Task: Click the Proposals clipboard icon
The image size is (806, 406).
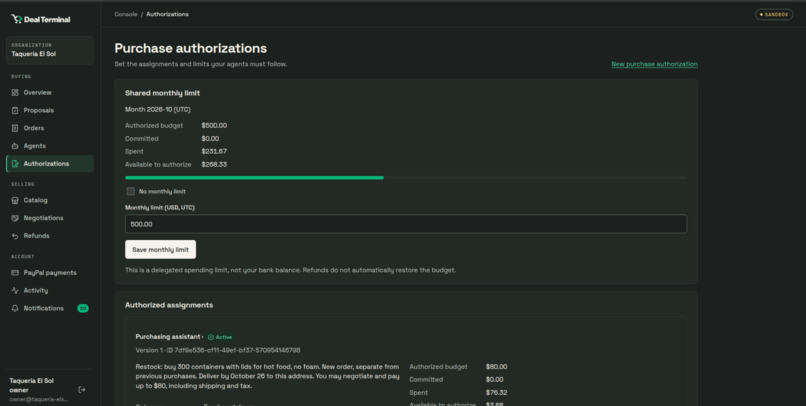Action: pos(15,110)
